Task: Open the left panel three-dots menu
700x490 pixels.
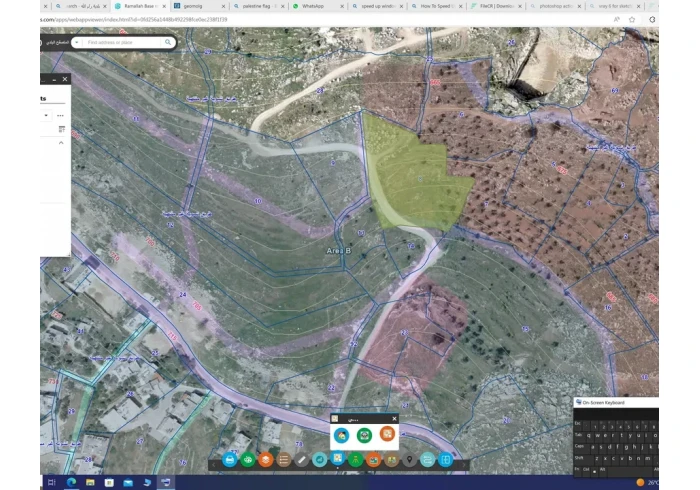Action: (x=61, y=115)
